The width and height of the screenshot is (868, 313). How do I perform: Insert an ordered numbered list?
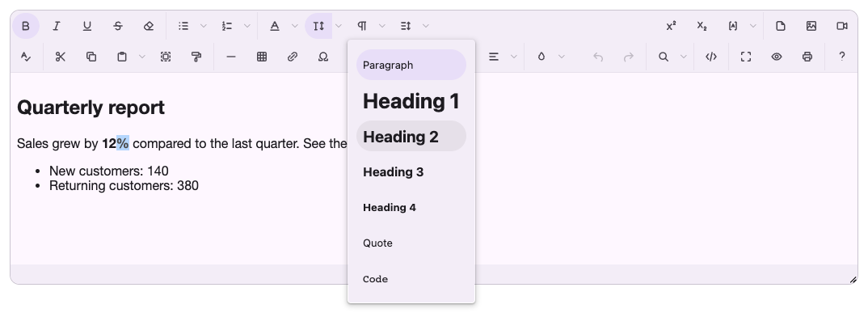(x=227, y=26)
